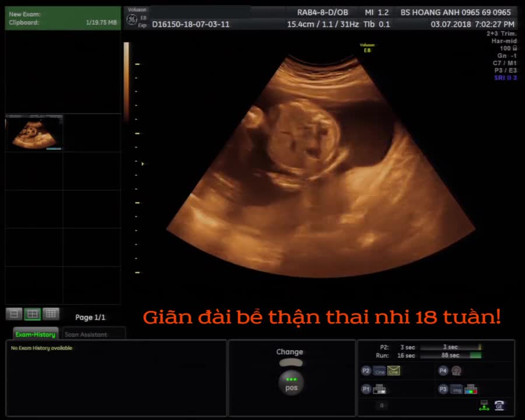Click the BS HOANG ANH doctor name text
This screenshot has width=525, height=420.
click(456, 12)
